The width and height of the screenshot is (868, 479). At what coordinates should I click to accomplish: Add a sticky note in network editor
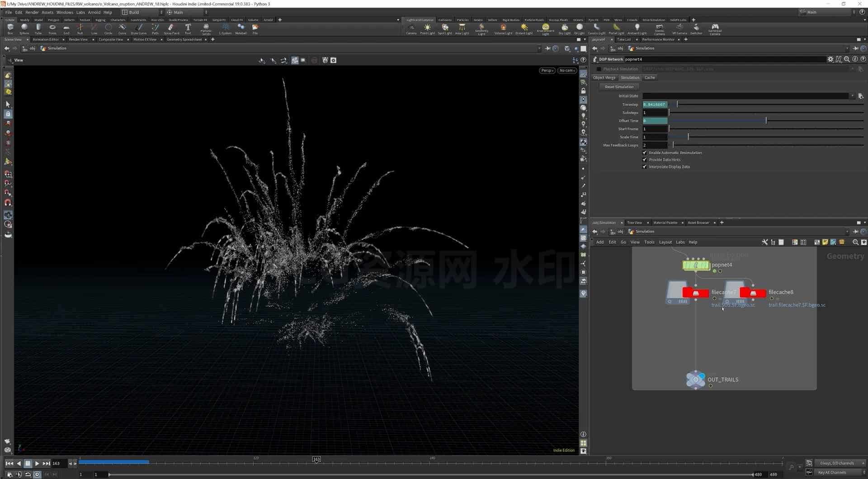point(825,242)
